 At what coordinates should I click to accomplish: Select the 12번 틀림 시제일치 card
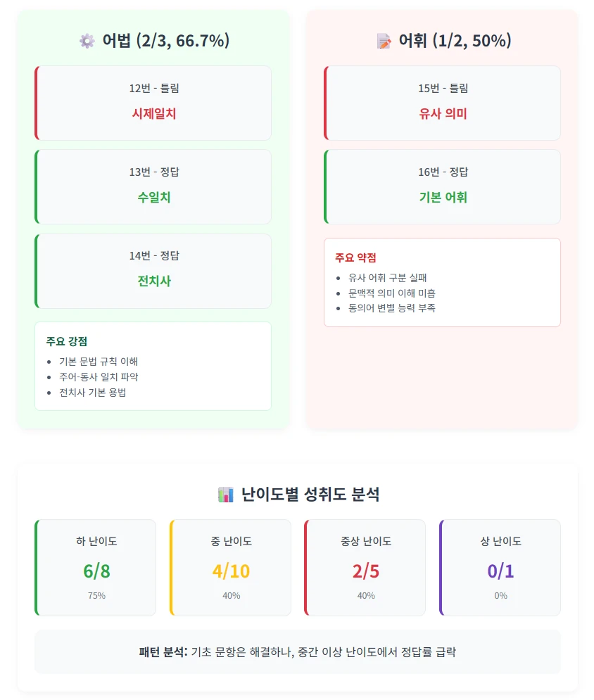coord(153,103)
